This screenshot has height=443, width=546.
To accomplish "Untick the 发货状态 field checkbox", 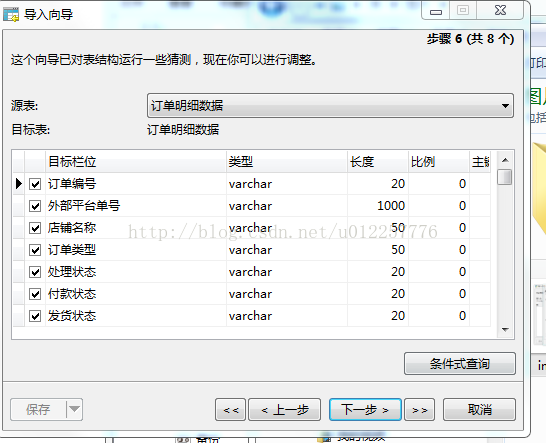I will [x=35, y=316].
